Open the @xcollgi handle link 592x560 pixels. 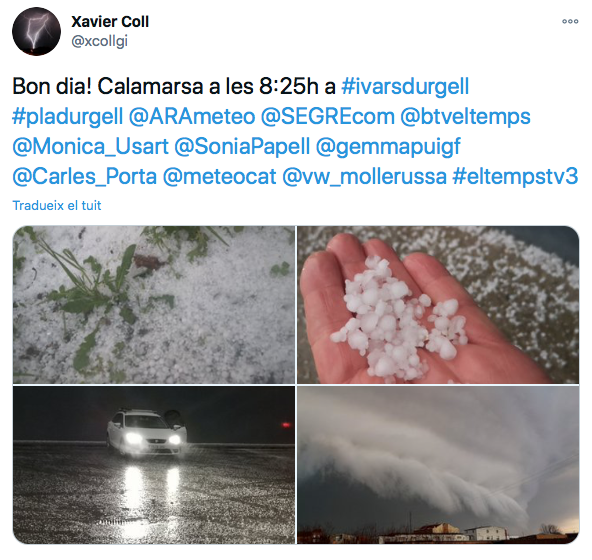click(x=99, y=41)
